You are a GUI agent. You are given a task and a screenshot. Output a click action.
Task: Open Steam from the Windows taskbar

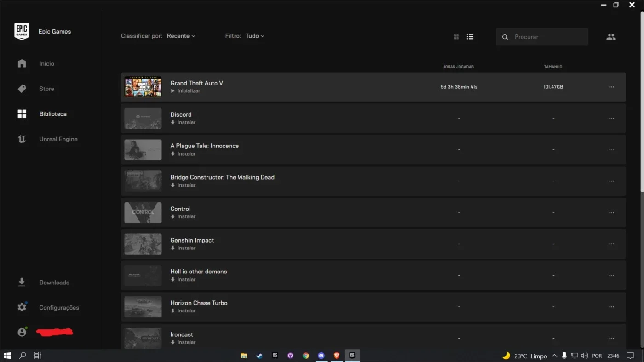(x=259, y=356)
